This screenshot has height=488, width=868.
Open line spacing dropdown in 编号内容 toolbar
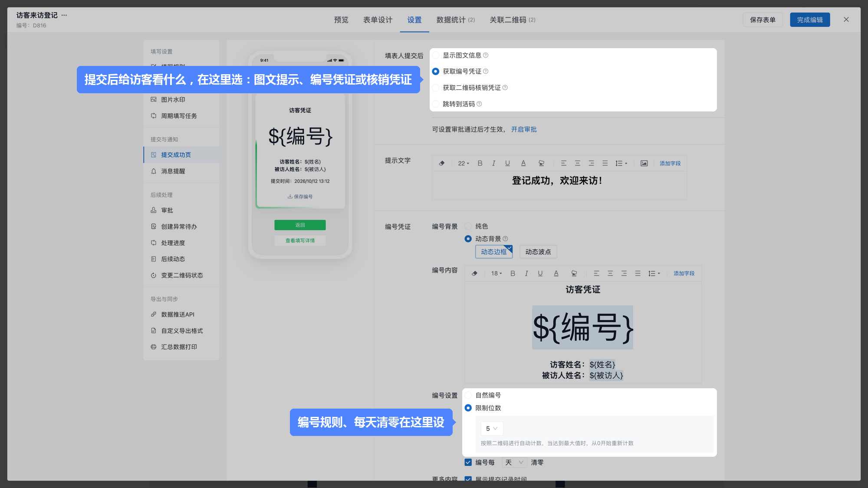(654, 273)
